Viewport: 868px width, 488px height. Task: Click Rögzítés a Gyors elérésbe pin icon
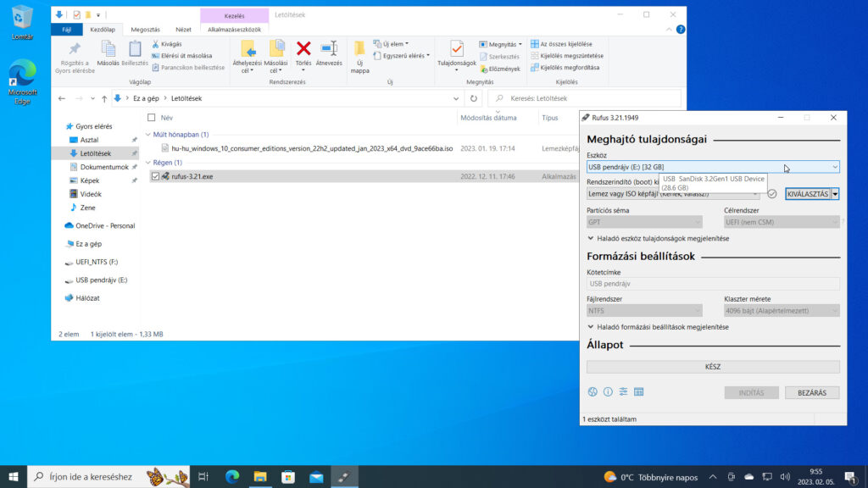pyautogui.click(x=75, y=49)
